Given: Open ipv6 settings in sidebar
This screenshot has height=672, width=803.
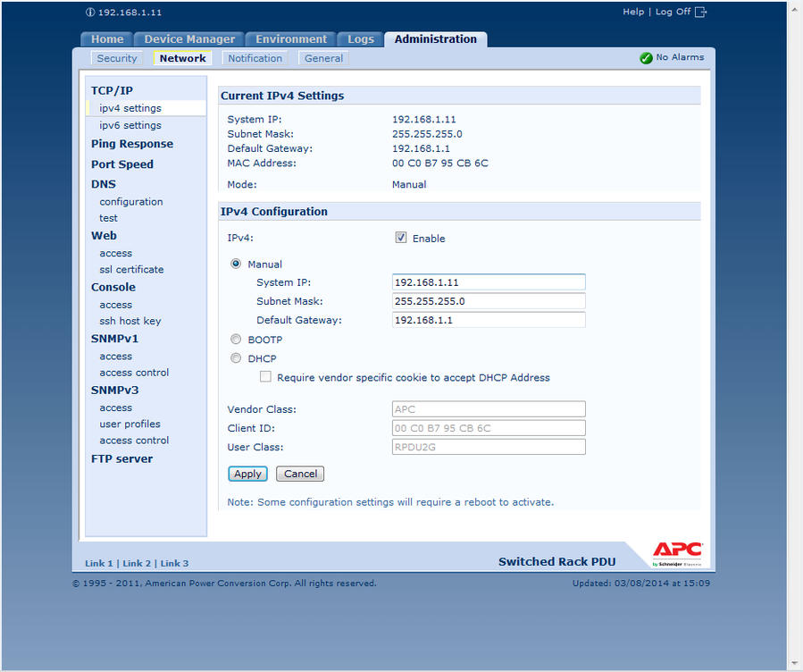Looking at the screenshot, I should pyautogui.click(x=130, y=125).
